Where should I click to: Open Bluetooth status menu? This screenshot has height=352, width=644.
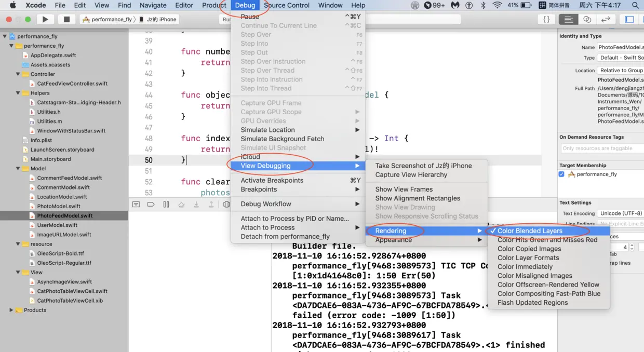[482, 5]
